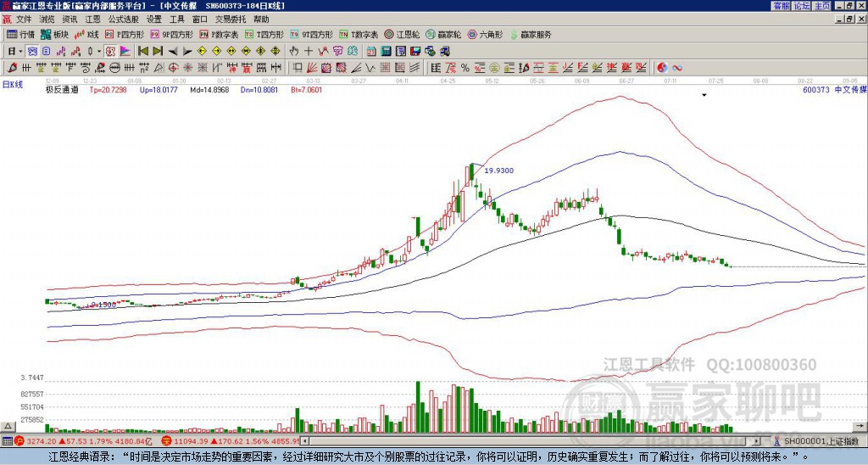The width and height of the screenshot is (868, 465).
Task: Select the hand pan tool
Action: 293,51
